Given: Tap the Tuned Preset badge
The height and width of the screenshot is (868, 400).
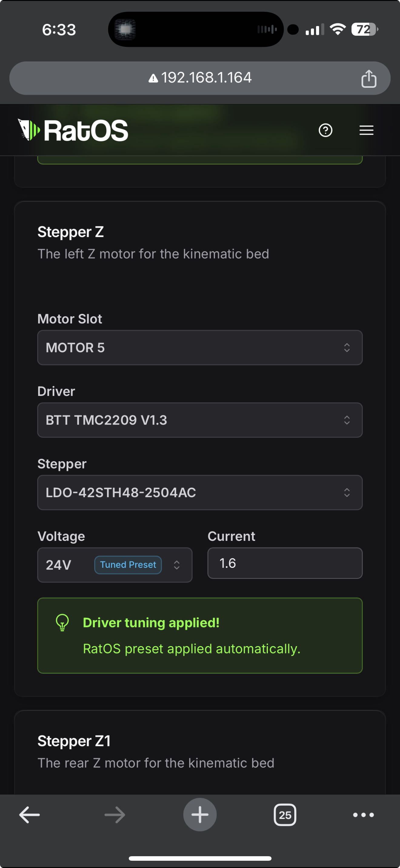Looking at the screenshot, I should [x=128, y=565].
